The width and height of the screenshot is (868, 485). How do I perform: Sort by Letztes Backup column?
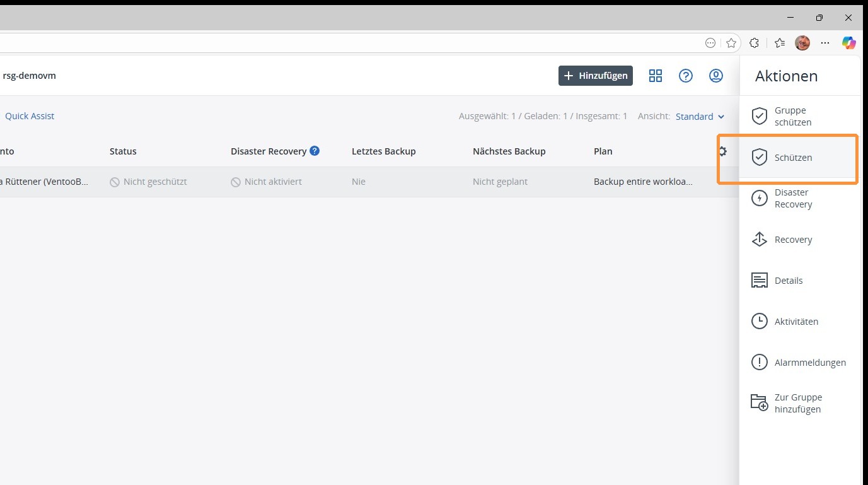click(x=383, y=151)
